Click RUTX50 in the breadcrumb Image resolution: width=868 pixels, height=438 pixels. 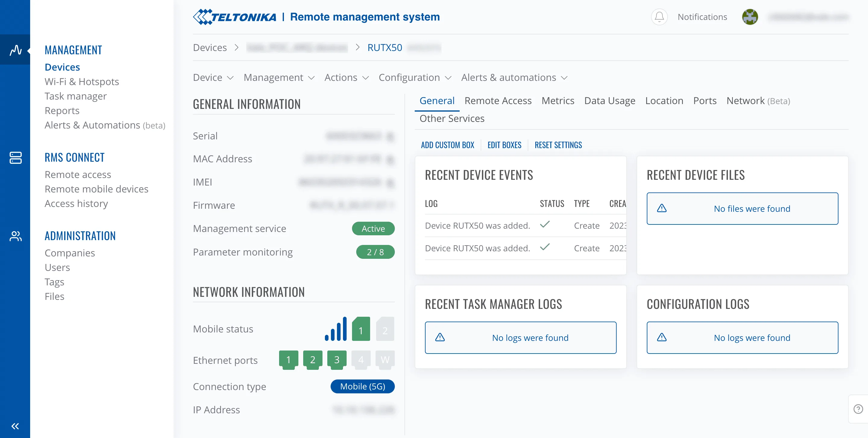(x=385, y=48)
